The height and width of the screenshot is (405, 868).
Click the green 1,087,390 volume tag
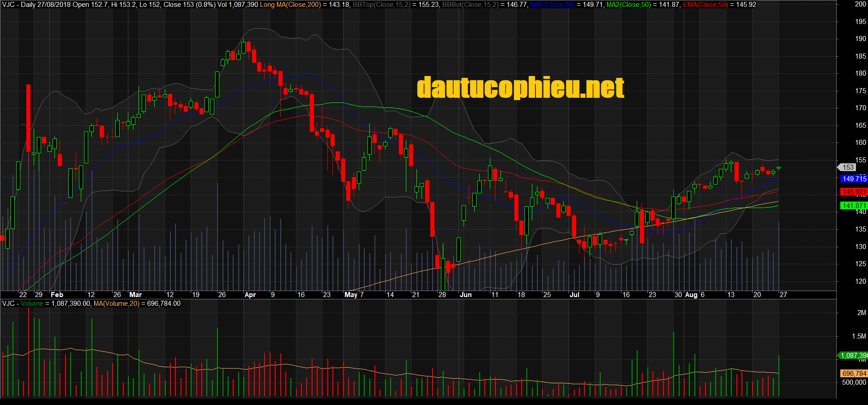point(854,356)
